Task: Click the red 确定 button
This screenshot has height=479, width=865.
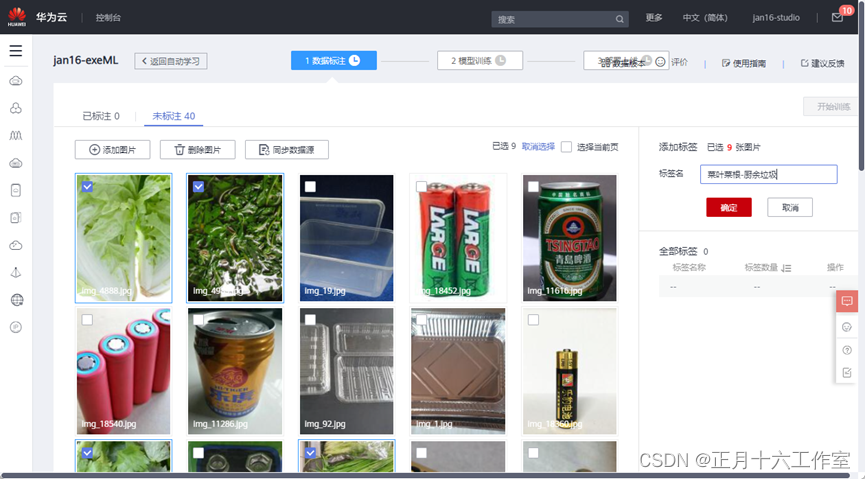Action: (x=729, y=207)
